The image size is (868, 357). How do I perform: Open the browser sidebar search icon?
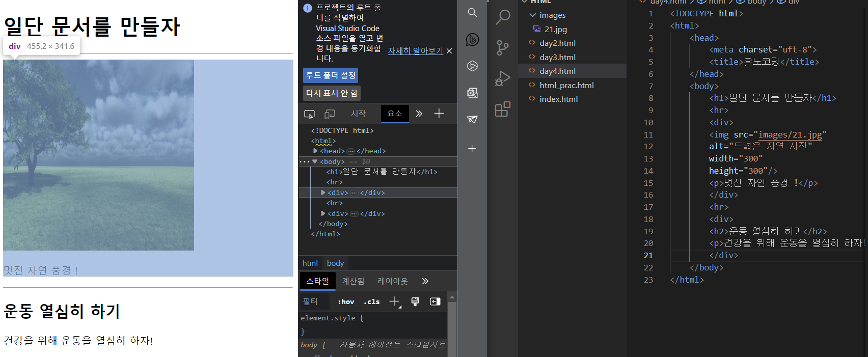coord(472,13)
